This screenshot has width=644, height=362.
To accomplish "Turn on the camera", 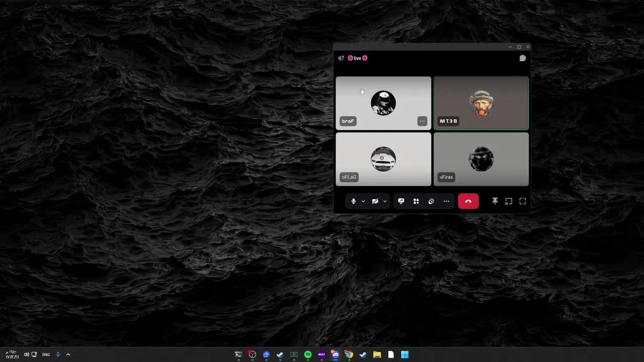I will point(375,201).
